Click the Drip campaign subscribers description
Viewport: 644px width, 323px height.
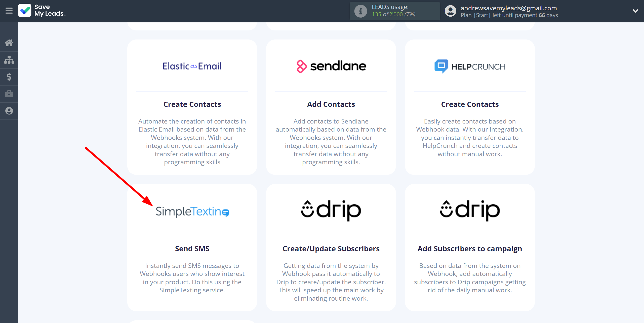(470, 278)
